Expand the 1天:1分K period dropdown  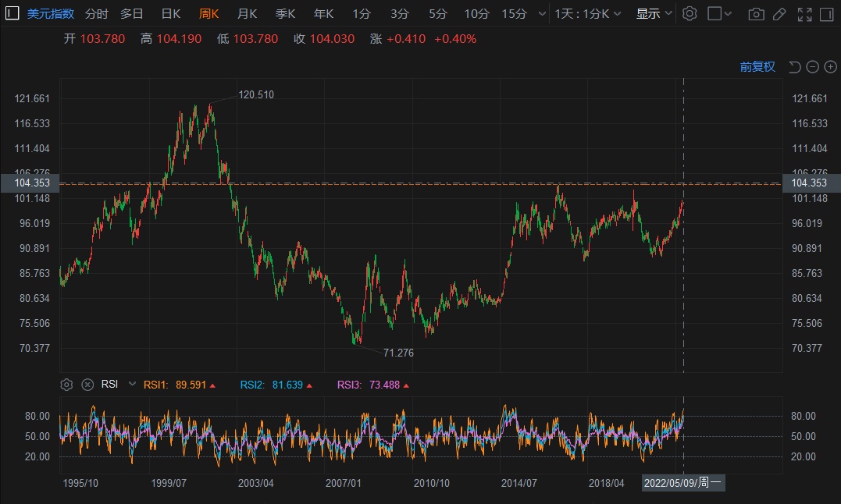[x=588, y=14]
